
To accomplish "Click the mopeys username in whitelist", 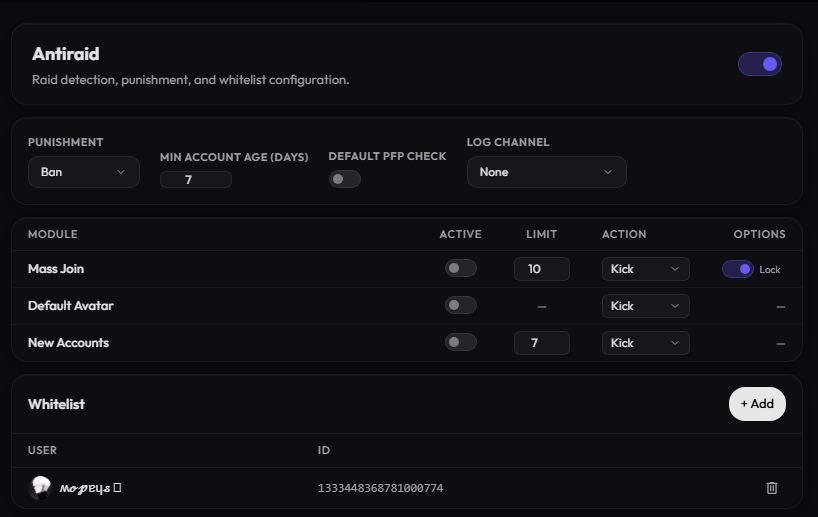I will pyautogui.click(x=85, y=488).
